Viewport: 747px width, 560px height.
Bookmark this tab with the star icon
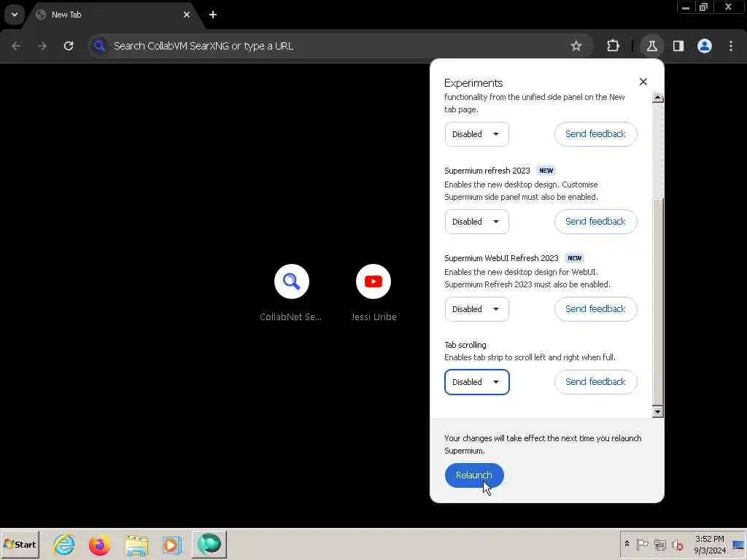(576, 46)
